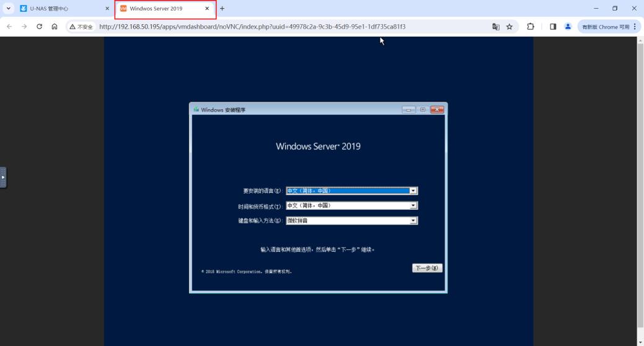
Task: Expand the noVNC control bar handle
Action: click(3, 177)
